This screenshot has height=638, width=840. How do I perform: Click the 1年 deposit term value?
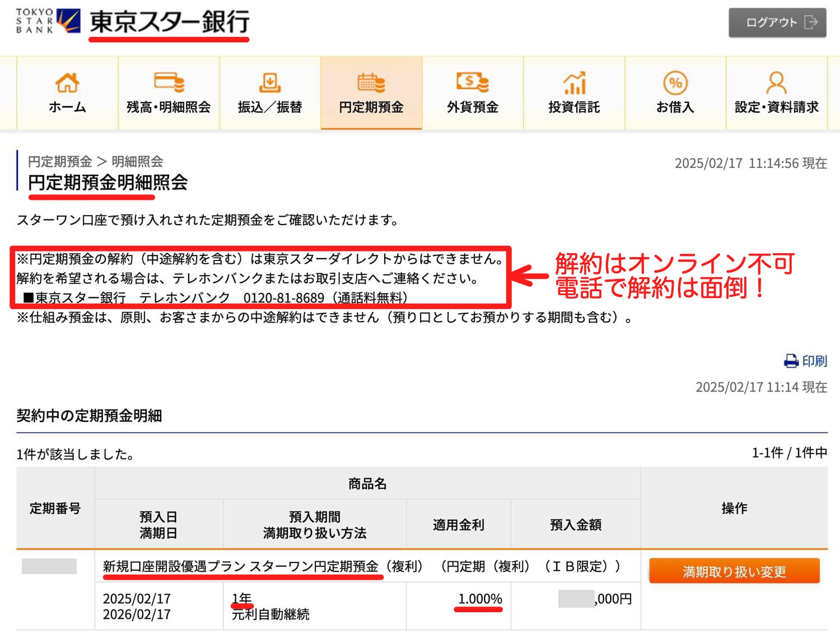(242, 599)
